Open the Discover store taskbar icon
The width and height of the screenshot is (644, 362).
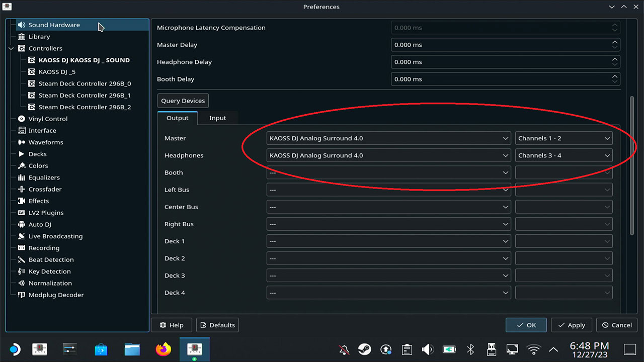point(101,349)
